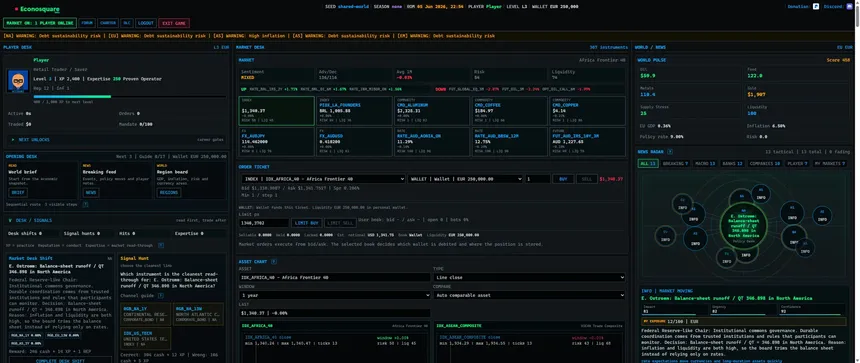
Task: Open the DLC button
Action: point(127,23)
